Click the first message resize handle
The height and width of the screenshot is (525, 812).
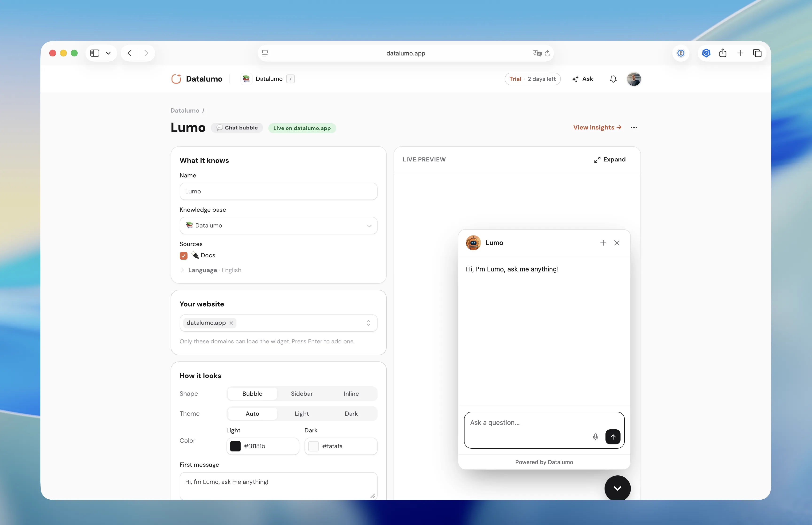pyautogui.click(x=373, y=496)
